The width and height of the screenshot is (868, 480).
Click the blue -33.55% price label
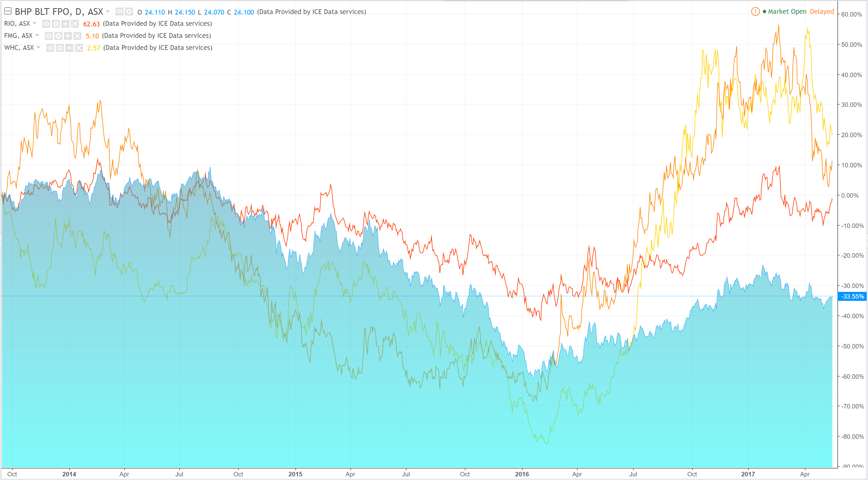[852, 296]
